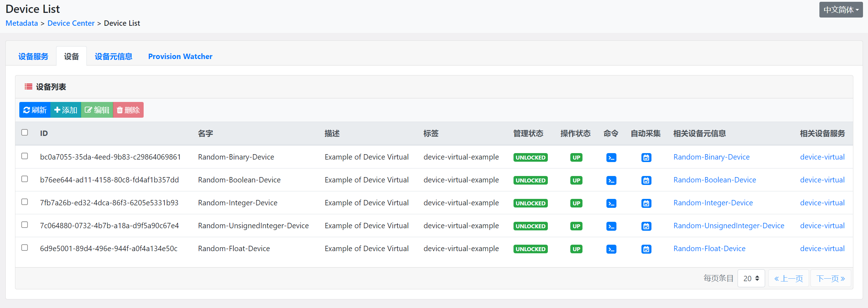Open the Provision Watcher tab
The width and height of the screenshot is (868, 308).
[180, 57]
